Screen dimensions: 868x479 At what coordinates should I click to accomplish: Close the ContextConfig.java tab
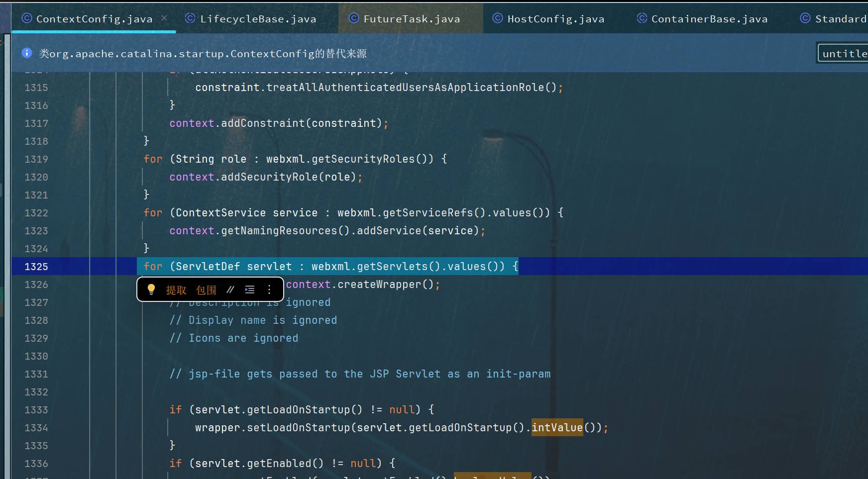(164, 18)
